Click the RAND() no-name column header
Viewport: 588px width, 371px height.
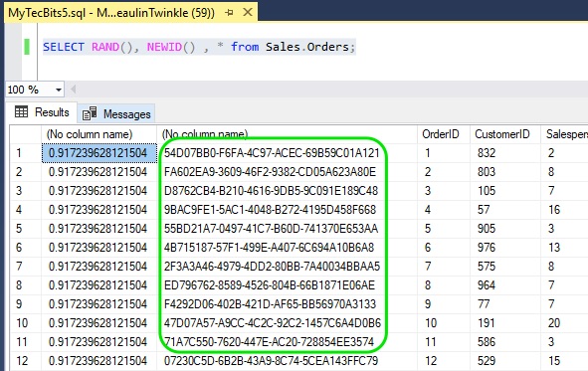[x=98, y=134]
